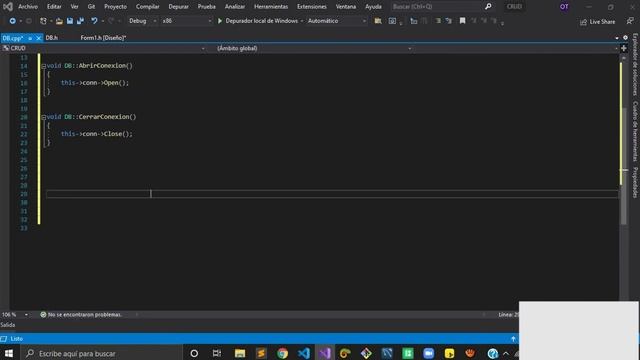Viewport: 640px width, 360px height.
Task: Click the taskbar search box
Action: click(x=100, y=353)
